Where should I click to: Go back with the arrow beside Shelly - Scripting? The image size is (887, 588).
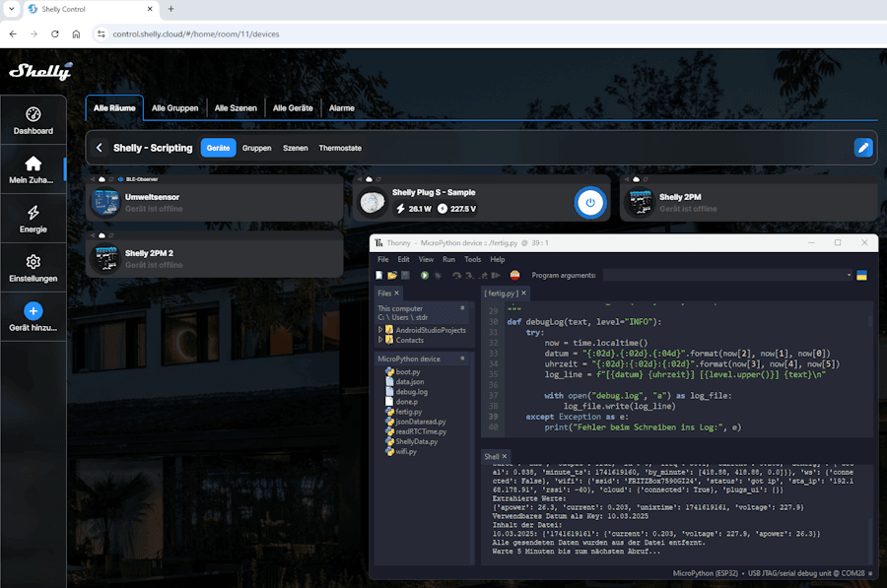[100, 148]
